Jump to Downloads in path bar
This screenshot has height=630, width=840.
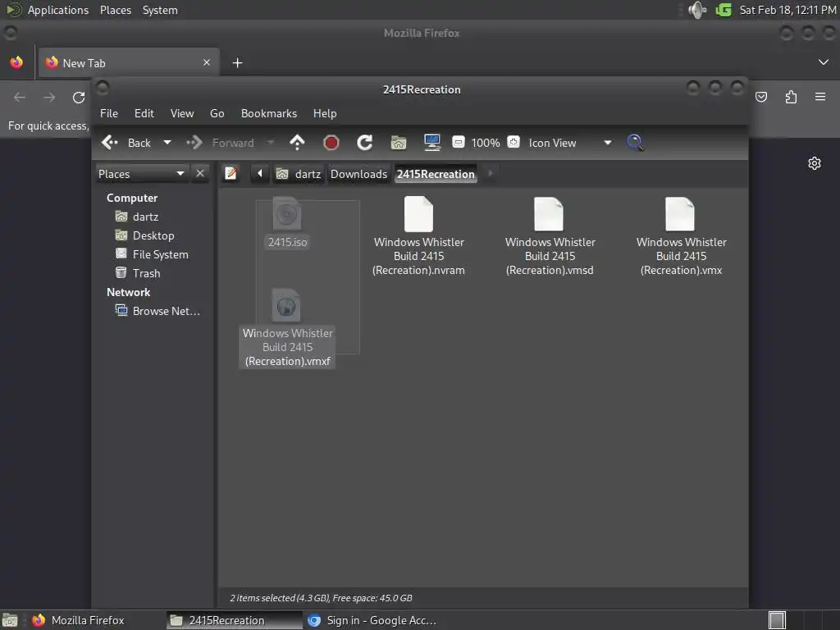coord(359,174)
